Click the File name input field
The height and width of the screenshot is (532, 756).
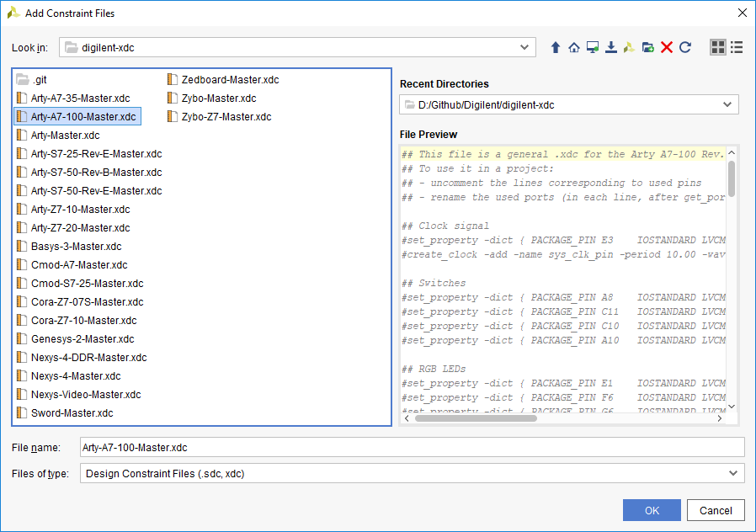click(413, 447)
